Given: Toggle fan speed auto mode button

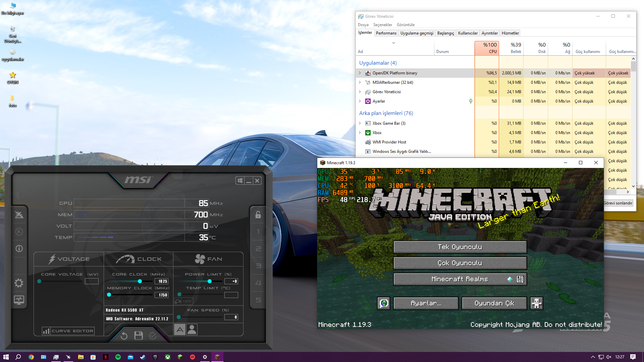Looking at the screenshot, I should coord(180,329).
